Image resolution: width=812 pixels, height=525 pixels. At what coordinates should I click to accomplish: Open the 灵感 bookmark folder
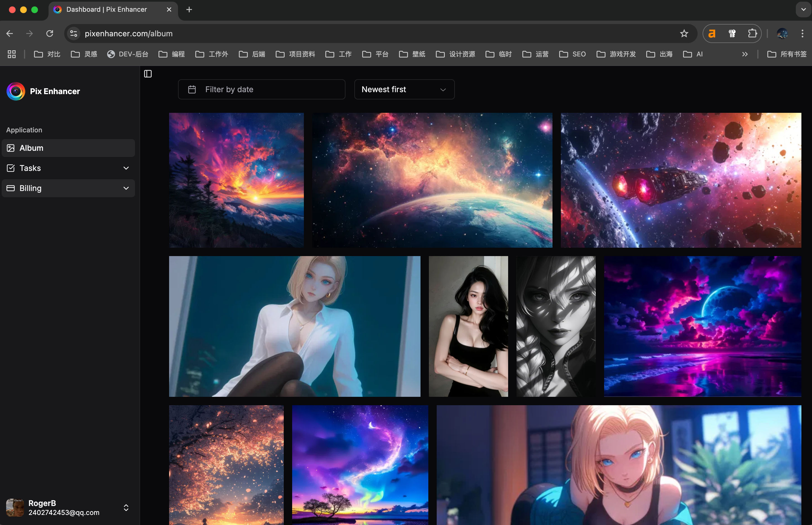coord(84,54)
